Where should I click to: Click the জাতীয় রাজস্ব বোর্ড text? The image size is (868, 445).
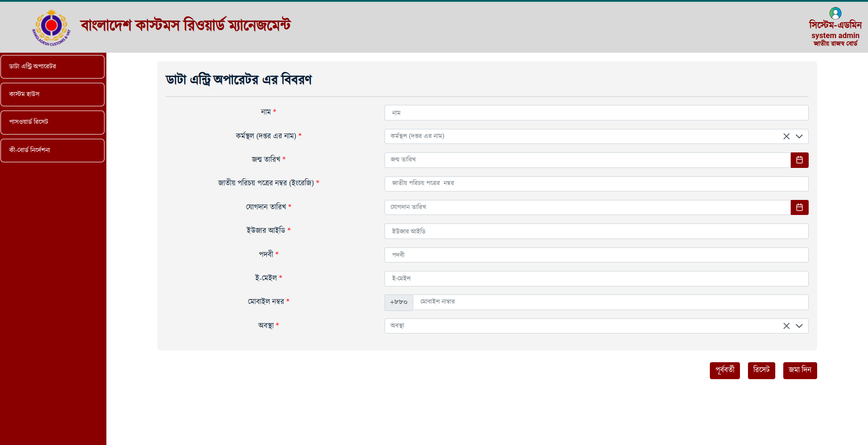click(x=836, y=43)
